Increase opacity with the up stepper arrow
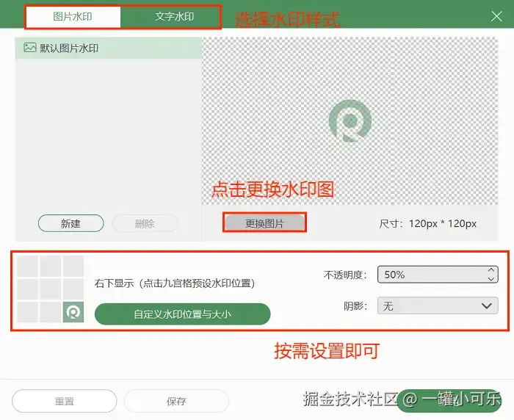Image resolution: width=514 pixels, height=420 pixels. point(491,270)
